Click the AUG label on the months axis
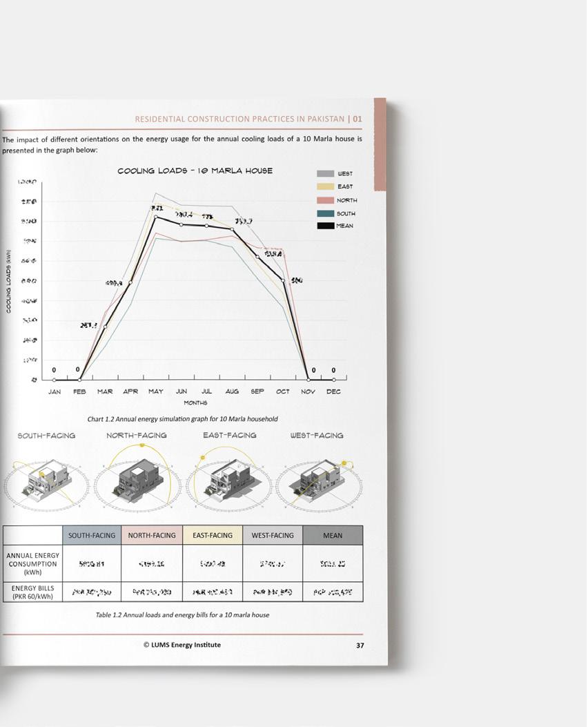 [x=232, y=391]
